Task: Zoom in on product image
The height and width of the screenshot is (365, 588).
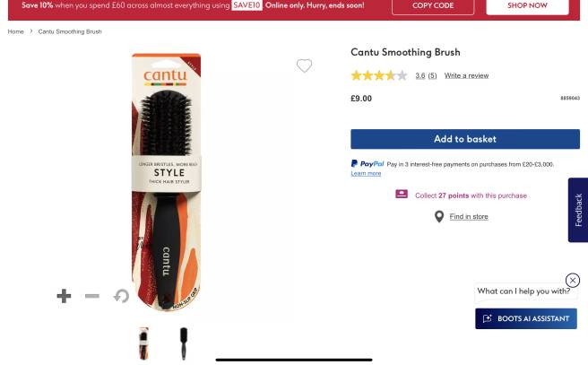Action: pyautogui.click(x=64, y=296)
